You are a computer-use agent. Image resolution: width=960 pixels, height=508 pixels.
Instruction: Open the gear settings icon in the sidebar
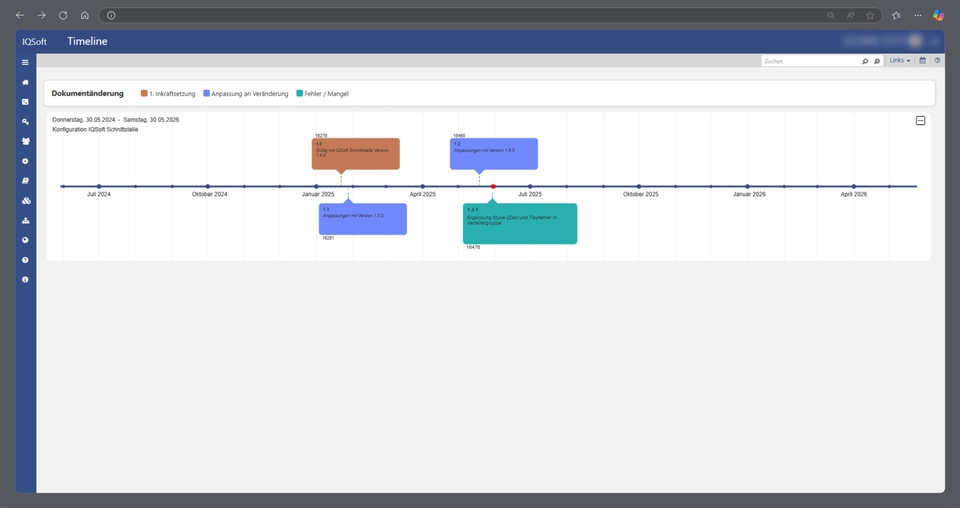click(x=25, y=161)
